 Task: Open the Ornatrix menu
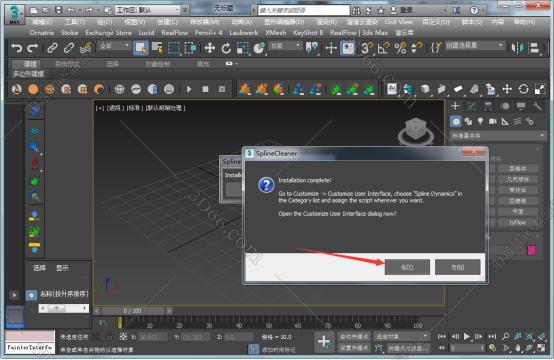pos(42,33)
